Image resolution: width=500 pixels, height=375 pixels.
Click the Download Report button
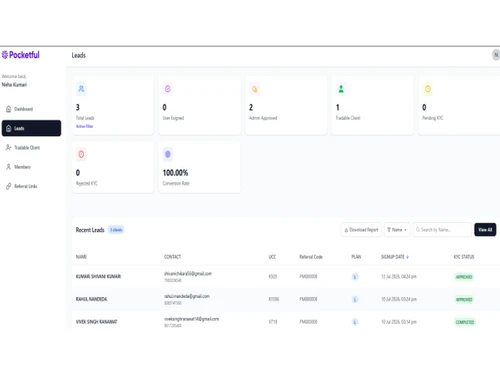361,230
